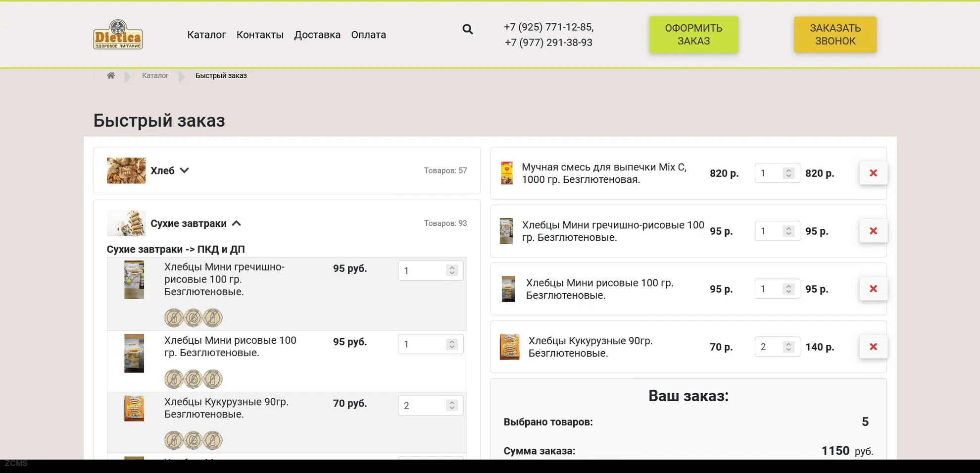Remove Мучная смесь Mix C from order
This screenshot has height=473, width=980.
click(873, 173)
